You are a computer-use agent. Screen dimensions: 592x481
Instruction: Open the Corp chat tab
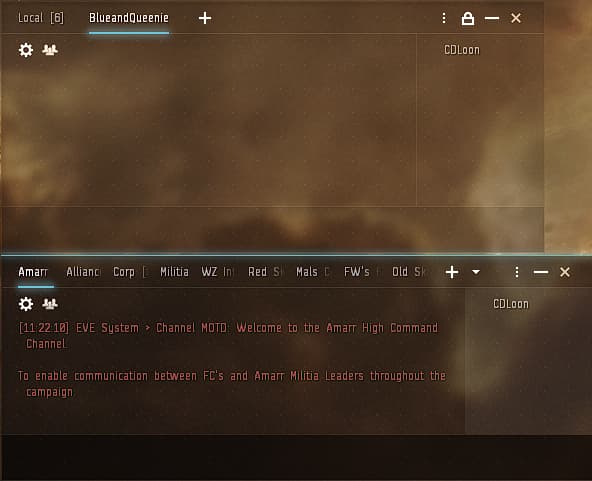pos(130,272)
